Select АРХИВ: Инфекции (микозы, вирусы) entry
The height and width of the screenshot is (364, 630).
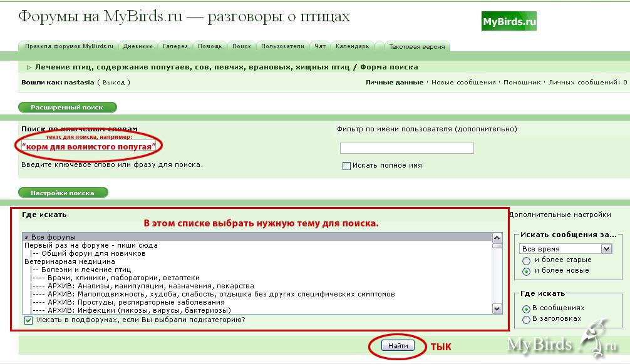pos(257,310)
